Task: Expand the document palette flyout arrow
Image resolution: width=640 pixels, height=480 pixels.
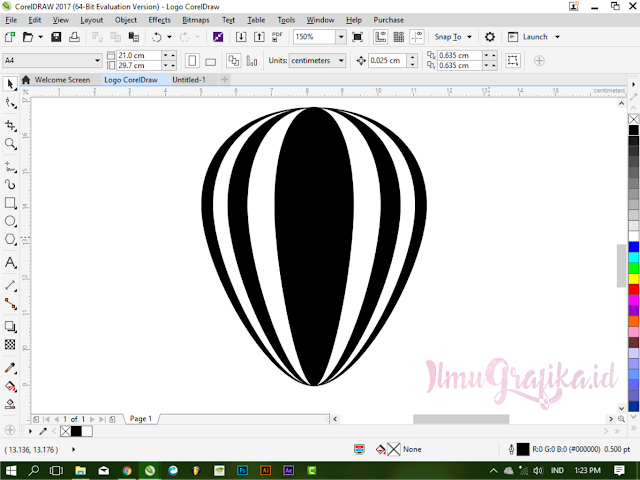Action: tap(30, 431)
